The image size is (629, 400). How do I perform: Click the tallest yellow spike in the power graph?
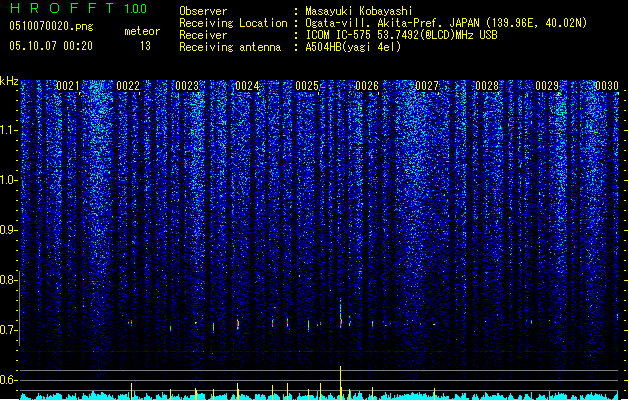coord(341,382)
